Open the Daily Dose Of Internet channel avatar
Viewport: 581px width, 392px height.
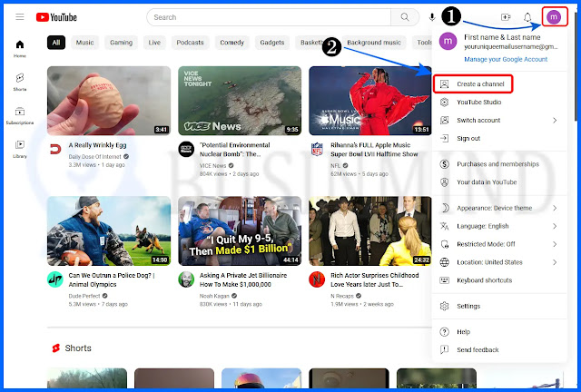point(55,149)
